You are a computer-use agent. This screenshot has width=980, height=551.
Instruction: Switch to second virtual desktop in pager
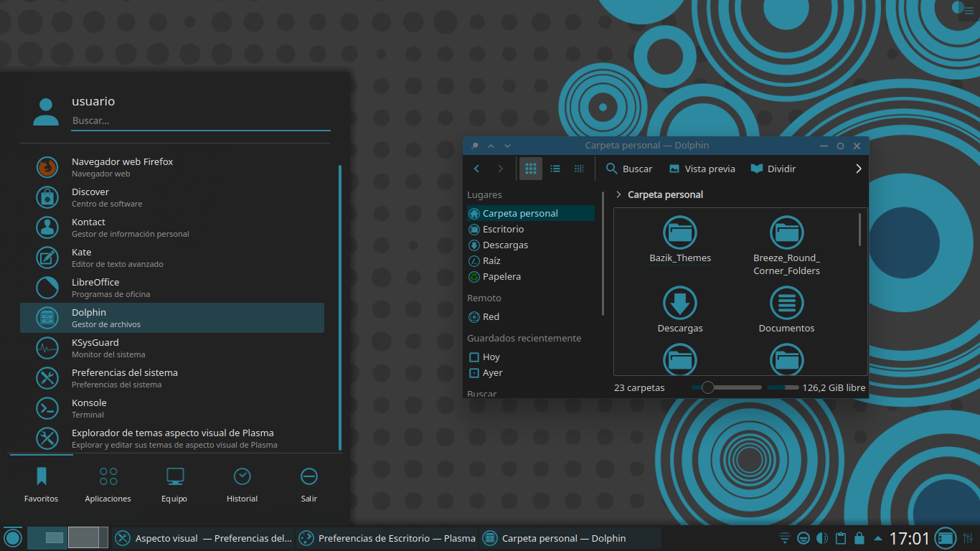(x=88, y=538)
